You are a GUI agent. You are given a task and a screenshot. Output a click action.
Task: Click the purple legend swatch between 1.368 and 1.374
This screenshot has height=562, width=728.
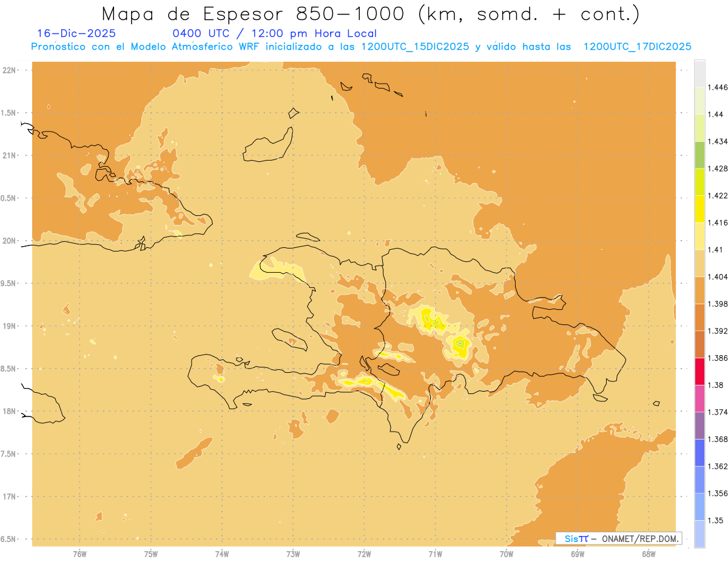click(x=699, y=426)
